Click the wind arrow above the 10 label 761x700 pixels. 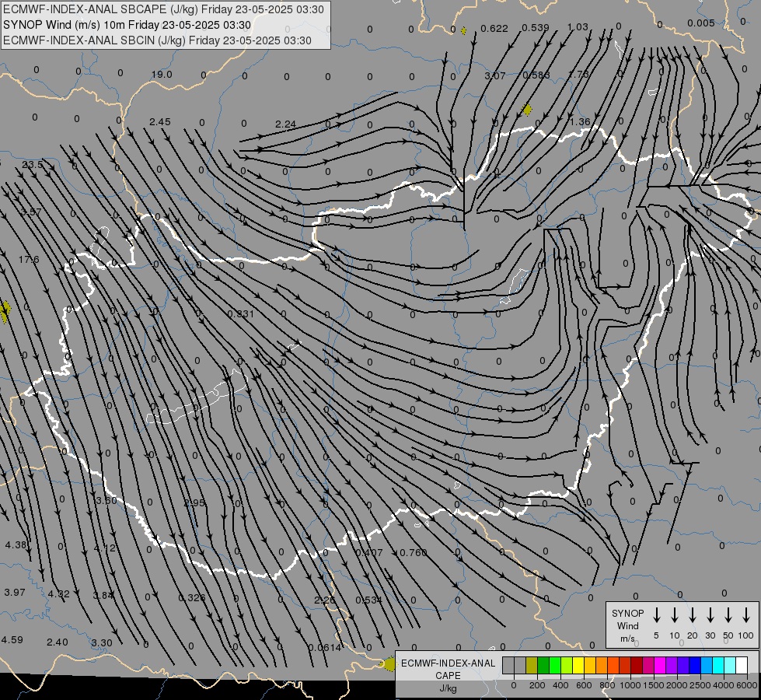674,615
